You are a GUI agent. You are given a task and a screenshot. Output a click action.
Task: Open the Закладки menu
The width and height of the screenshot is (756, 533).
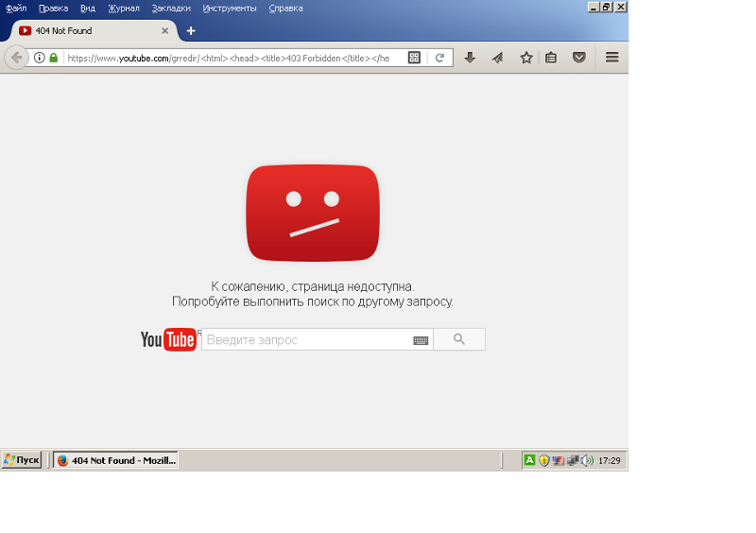pyautogui.click(x=171, y=9)
